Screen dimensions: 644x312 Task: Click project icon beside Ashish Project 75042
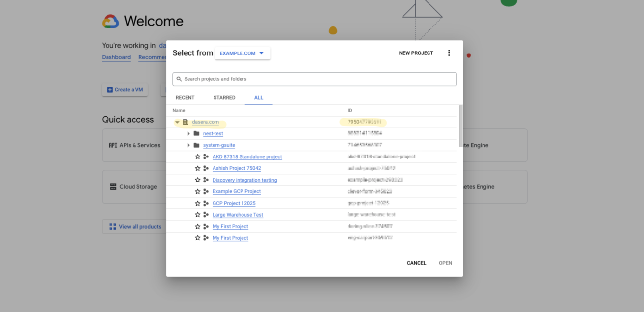pos(206,168)
